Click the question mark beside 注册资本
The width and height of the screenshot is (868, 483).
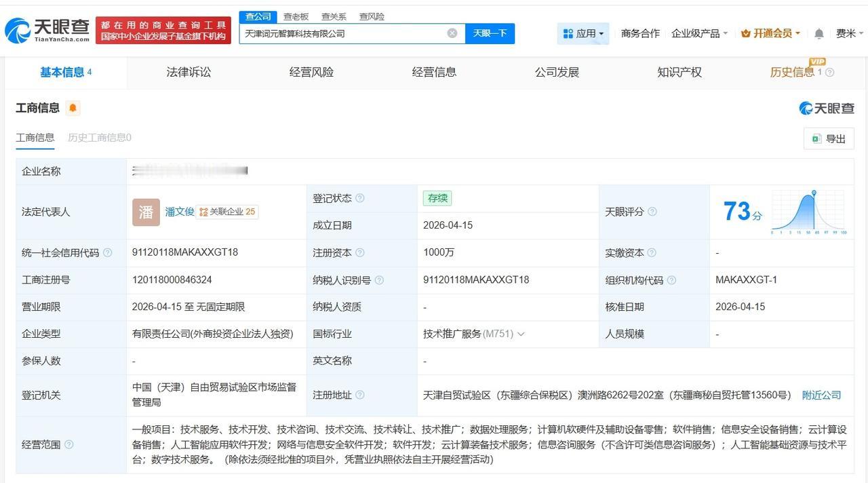tap(359, 252)
